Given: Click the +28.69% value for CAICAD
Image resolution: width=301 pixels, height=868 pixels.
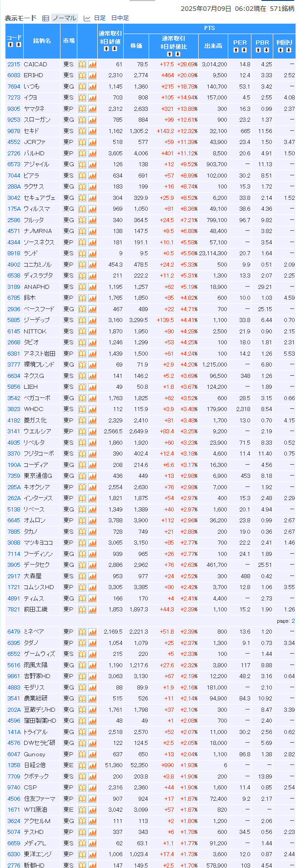Looking at the screenshot, I should [187, 64].
